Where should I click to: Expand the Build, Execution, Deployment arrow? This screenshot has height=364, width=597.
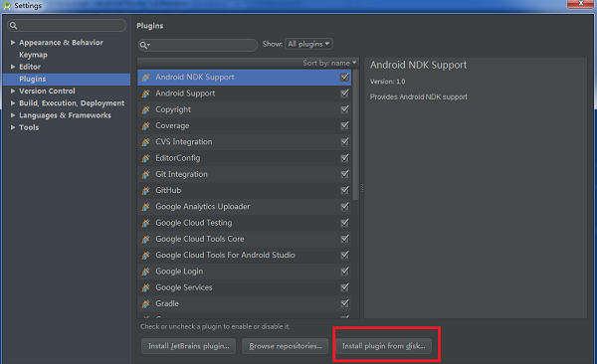[x=13, y=103]
